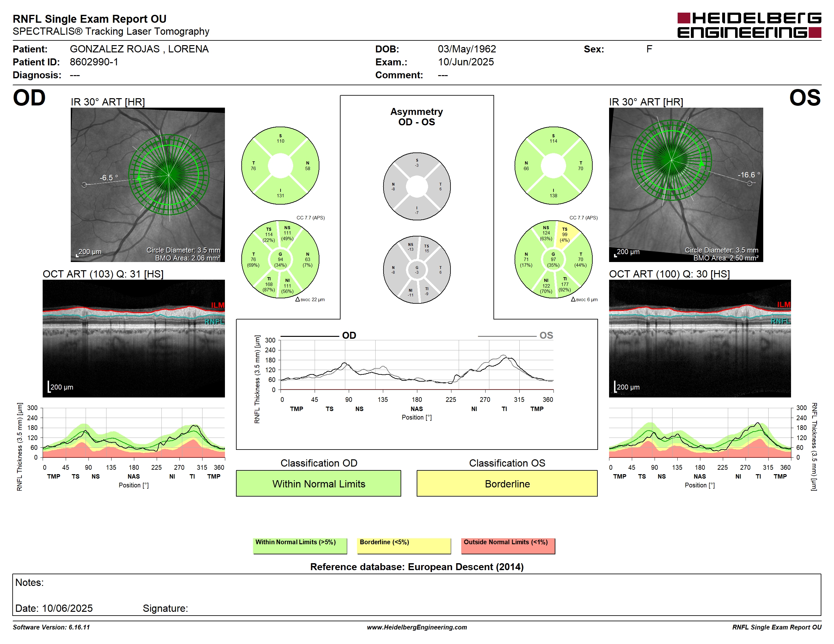Screen dimensions: 834x644
Task: Click the exam date "10/Jun/2025"
Action: coord(466,62)
